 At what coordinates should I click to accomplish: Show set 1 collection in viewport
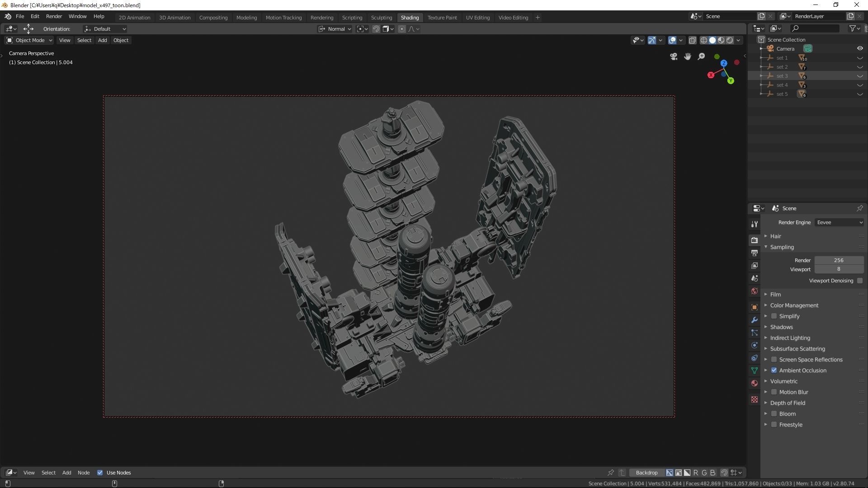pos(860,58)
